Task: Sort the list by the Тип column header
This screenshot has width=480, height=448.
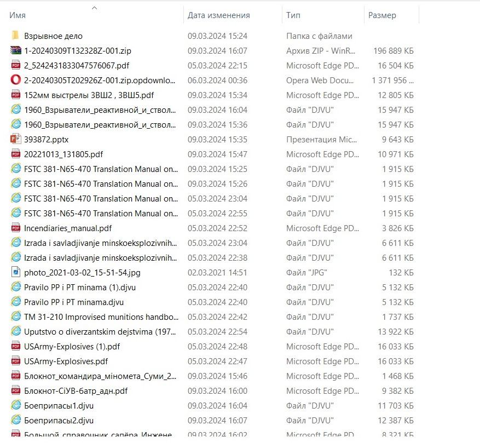Action: pyautogui.click(x=293, y=16)
